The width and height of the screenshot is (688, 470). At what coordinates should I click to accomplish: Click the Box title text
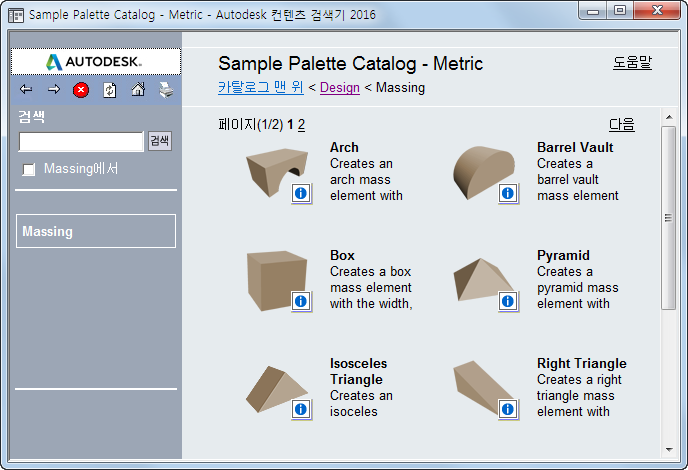[x=342, y=255]
